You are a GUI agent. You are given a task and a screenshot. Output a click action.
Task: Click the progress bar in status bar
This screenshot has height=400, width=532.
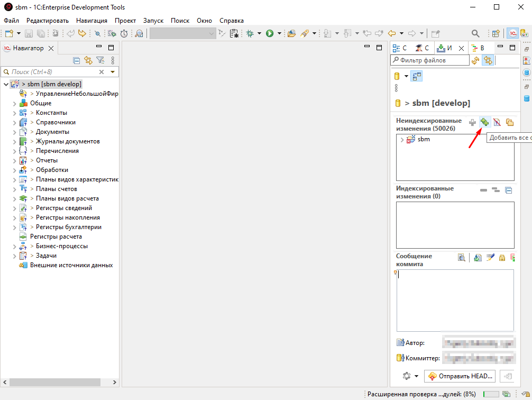click(x=490, y=394)
